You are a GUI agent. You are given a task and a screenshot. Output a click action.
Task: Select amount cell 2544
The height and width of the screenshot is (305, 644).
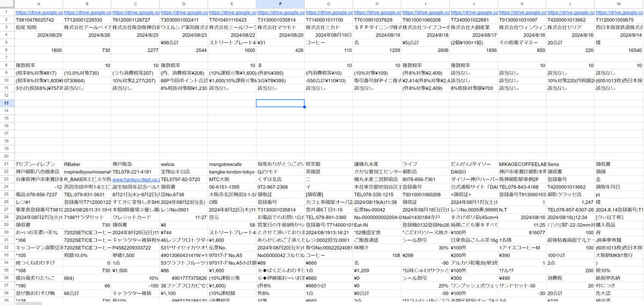(x=184, y=50)
